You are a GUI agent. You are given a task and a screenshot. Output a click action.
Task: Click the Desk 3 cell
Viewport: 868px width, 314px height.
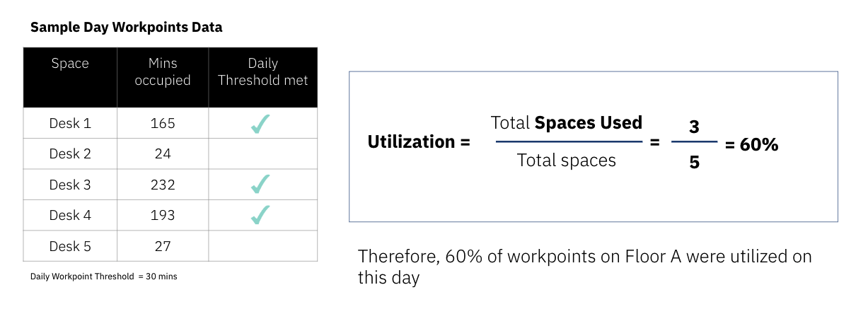tap(70, 185)
